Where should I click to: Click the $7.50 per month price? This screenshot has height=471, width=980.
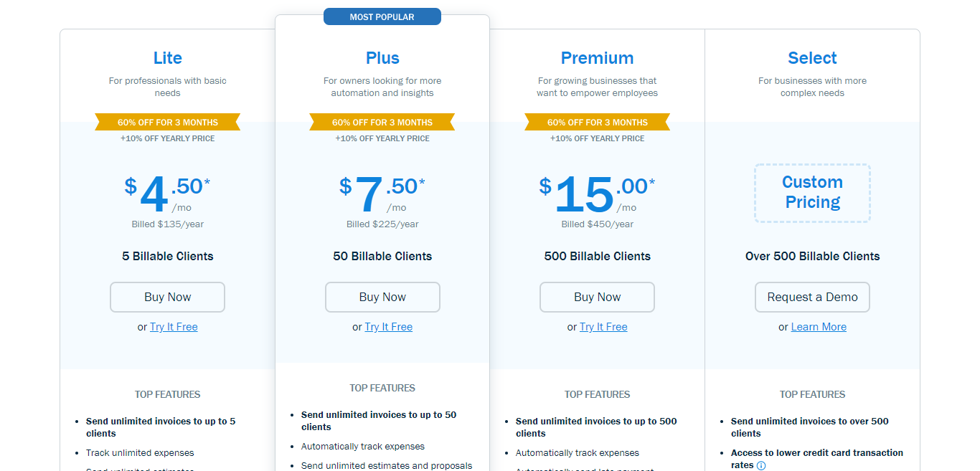(x=382, y=194)
